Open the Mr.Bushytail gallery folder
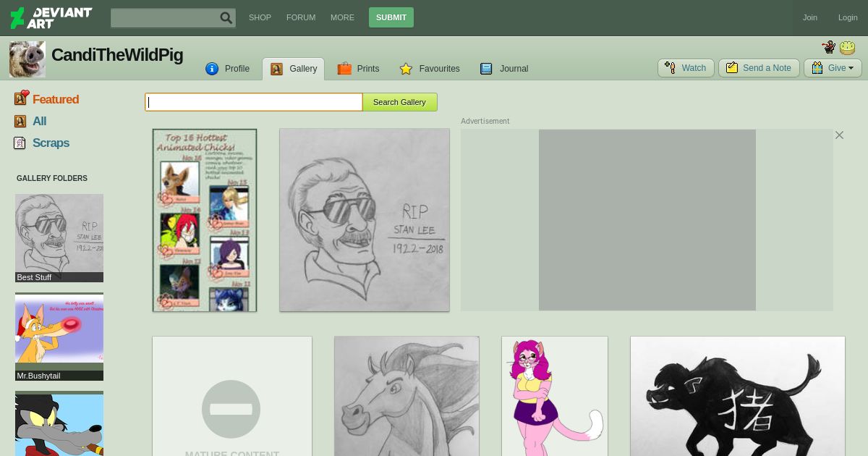The image size is (868, 456). pos(59,337)
